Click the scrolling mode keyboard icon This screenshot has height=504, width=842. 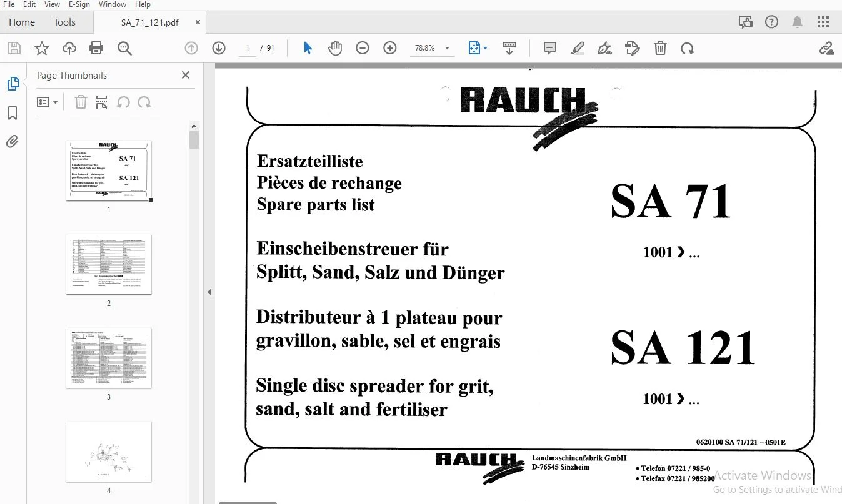pos(509,48)
